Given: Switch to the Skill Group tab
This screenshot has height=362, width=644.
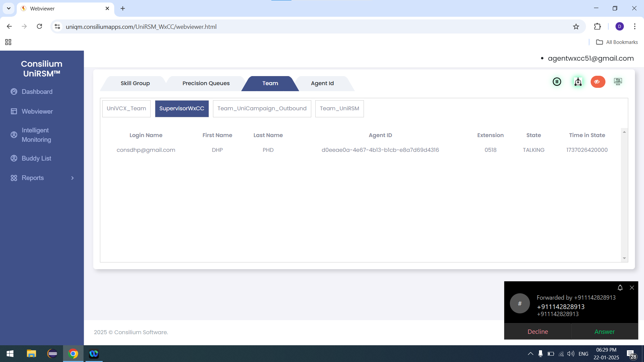Looking at the screenshot, I should coord(135,83).
